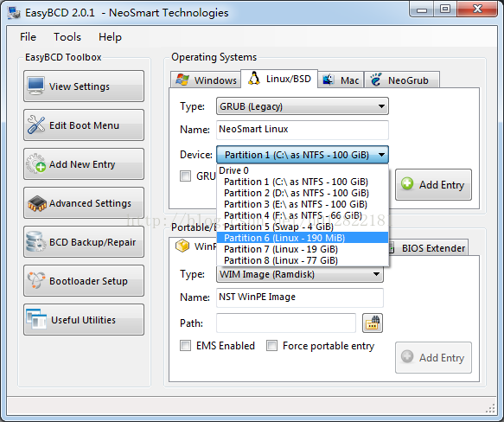Click the empty Path input field
Viewport: 504px width, 422px height.
(x=286, y=323)
